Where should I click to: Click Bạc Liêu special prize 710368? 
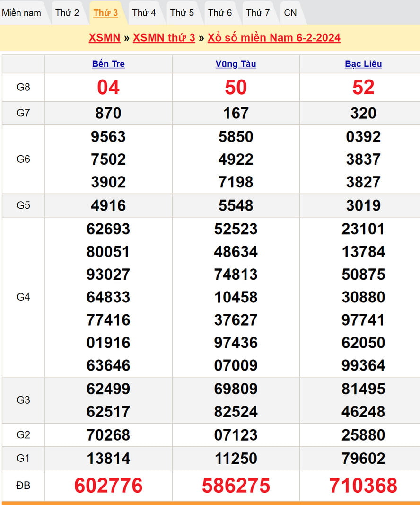point(363,486)
